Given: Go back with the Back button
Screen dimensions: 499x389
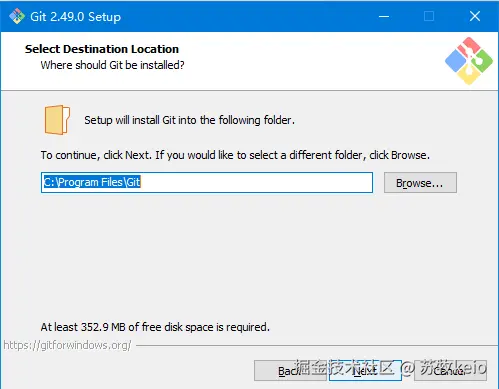Looking at the screenshot, I should click(x=290, y=370).
